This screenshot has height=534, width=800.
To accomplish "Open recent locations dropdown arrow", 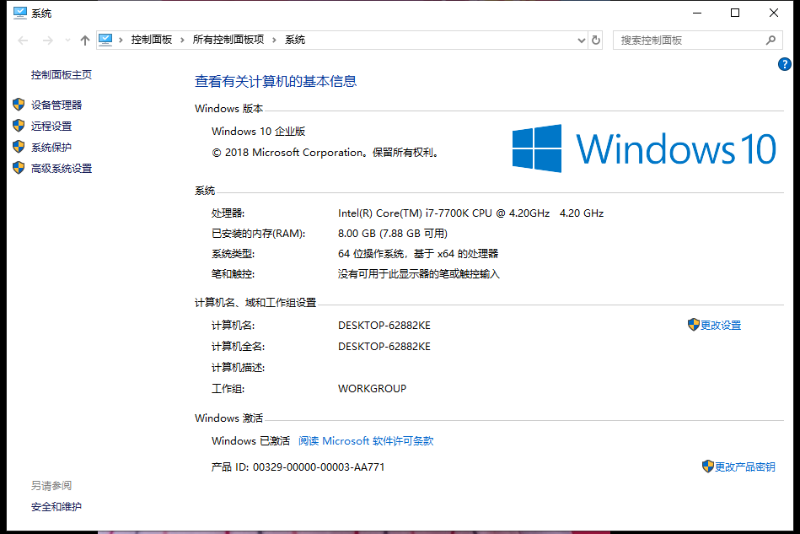I will 67,40.
